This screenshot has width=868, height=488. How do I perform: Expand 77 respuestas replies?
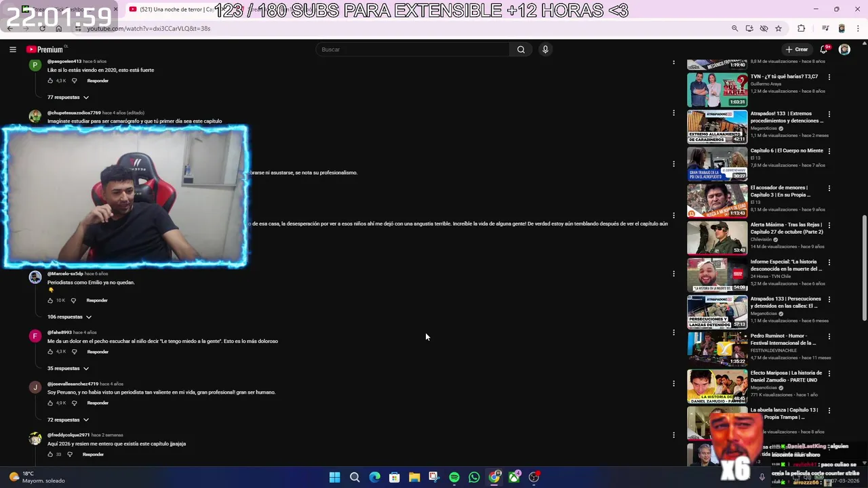click(x=68, y=97)
